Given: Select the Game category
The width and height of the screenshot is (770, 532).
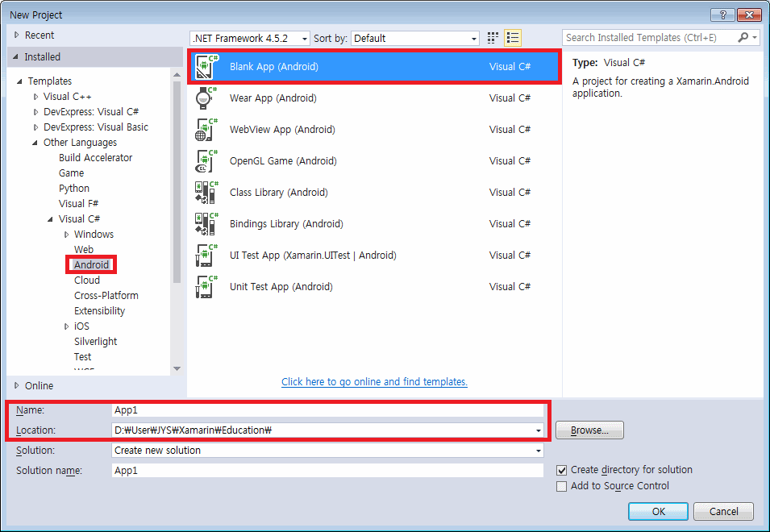Looking at the screenshot, I should [71, 173].
